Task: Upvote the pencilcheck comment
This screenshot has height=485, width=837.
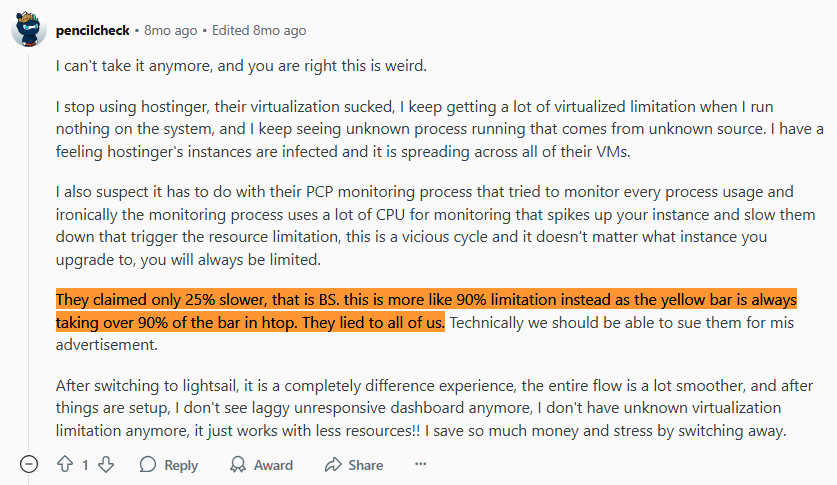Action: [65, 465]
